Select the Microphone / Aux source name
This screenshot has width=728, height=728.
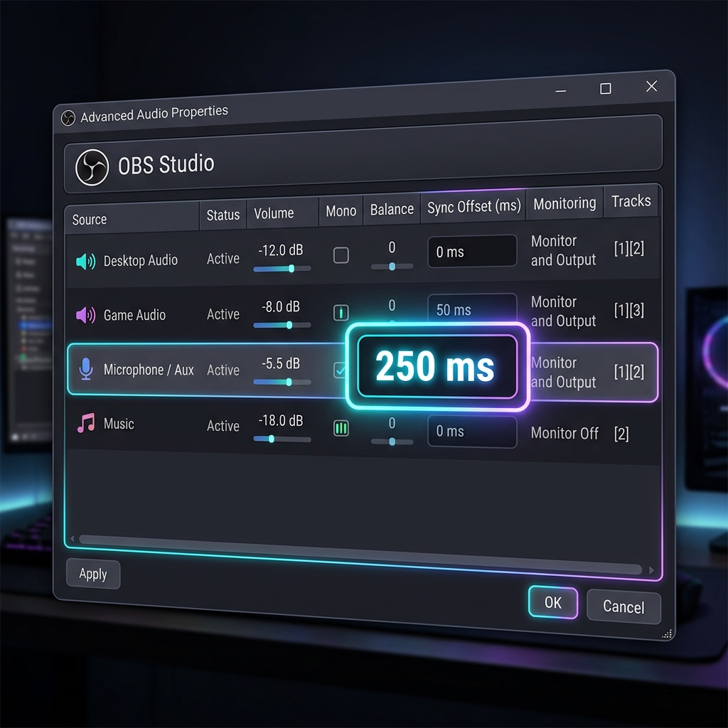149,370
